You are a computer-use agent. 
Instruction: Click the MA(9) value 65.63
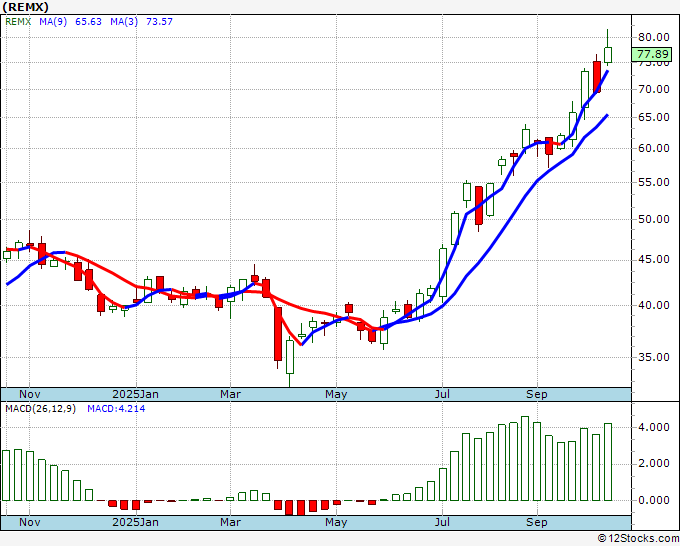pyautogui.click(x=88, y=21)
